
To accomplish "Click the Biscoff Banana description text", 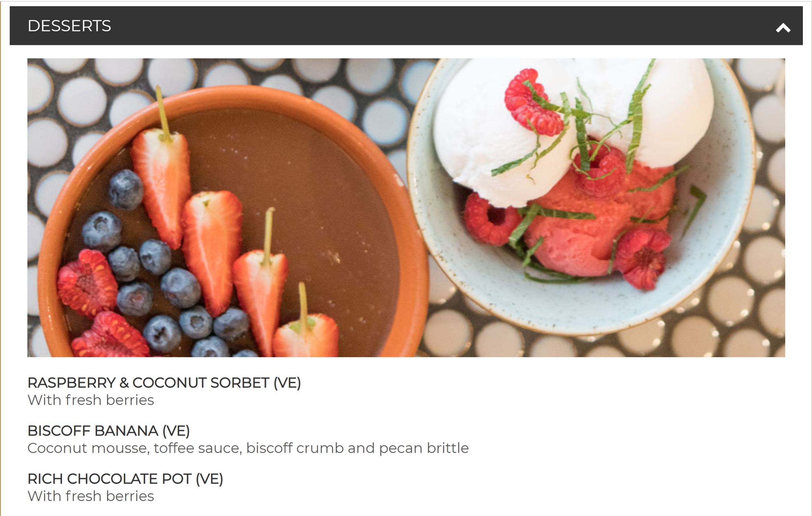I will pos(248,448).
